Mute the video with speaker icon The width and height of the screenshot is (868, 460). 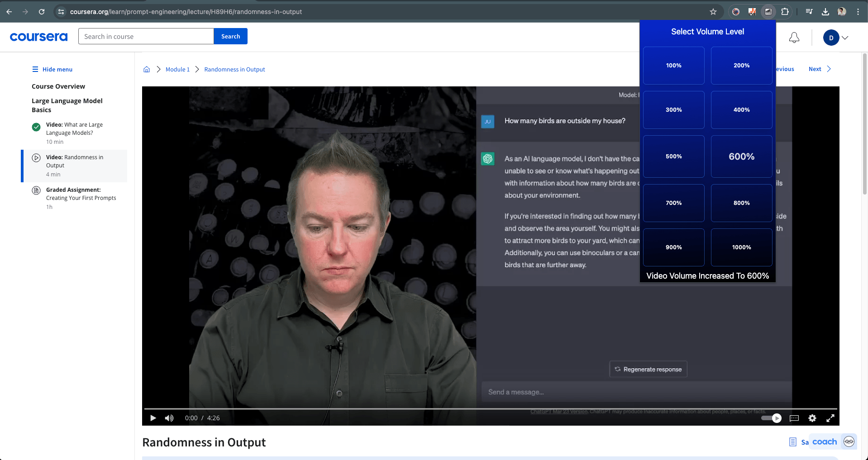coord(169,418)
